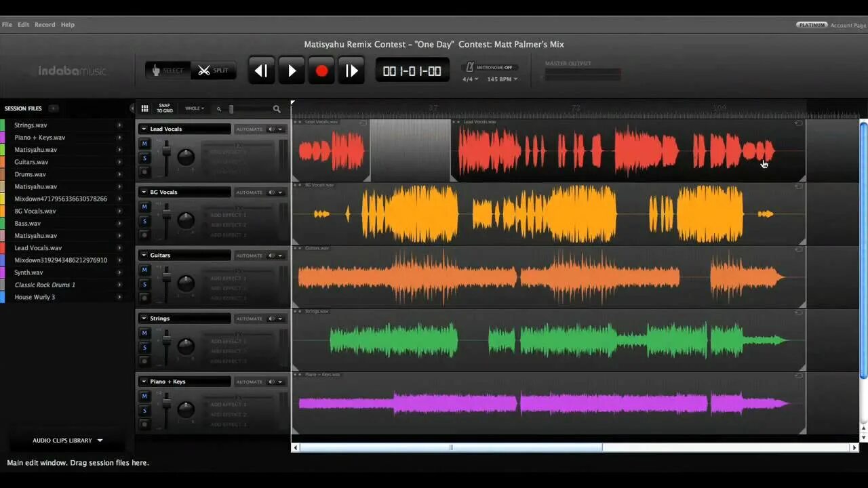Image resolution: width=868 pixels, height=488 pixels.
Task: Click the large zoom-in magnifier icon
Action: [277, 108]
